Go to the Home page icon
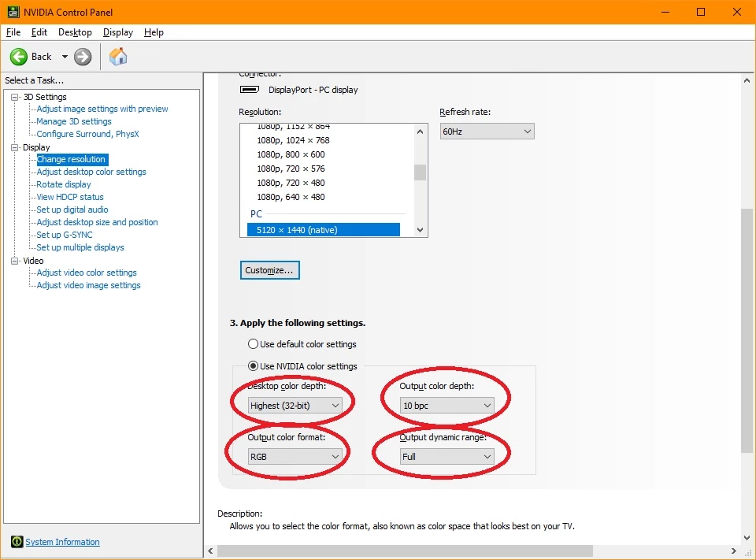Image resolution: width=756 pixels, height=560 pixels. 118,57
